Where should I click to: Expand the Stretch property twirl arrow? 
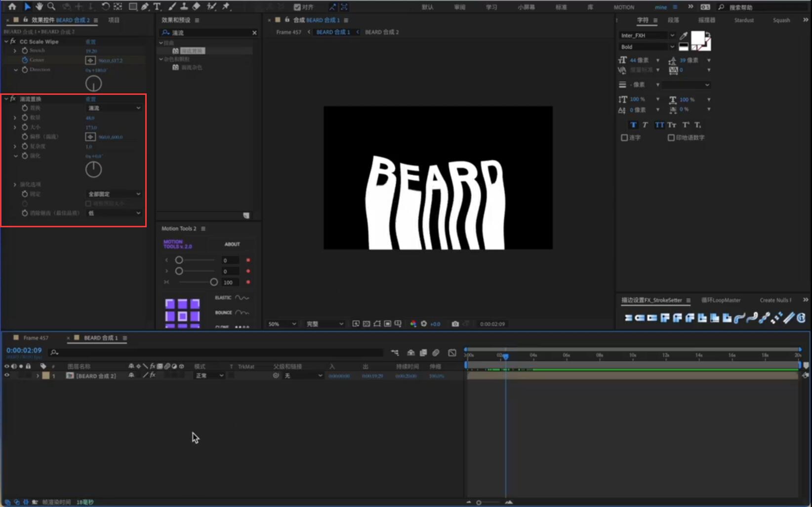coord(15,50)
